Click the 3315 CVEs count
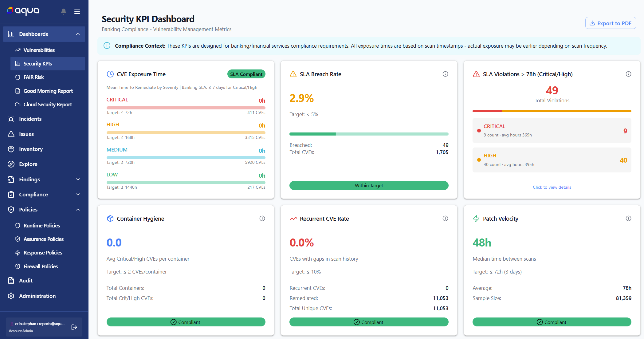 tap(255, 137)
